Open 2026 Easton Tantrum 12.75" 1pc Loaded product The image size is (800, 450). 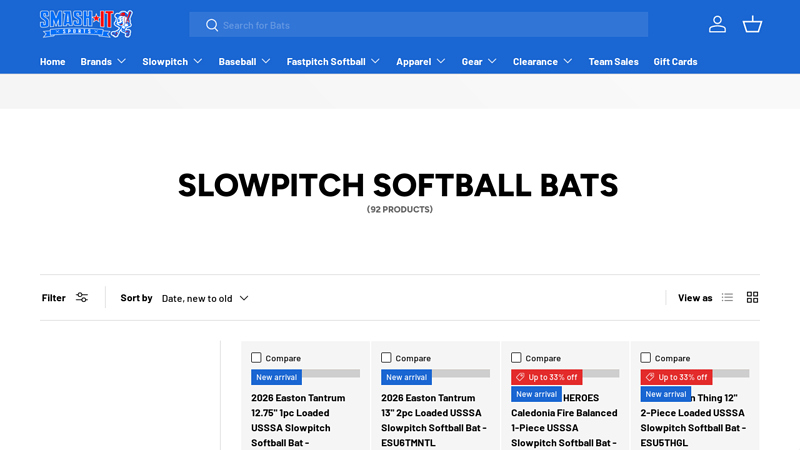(x=298, y=420)
